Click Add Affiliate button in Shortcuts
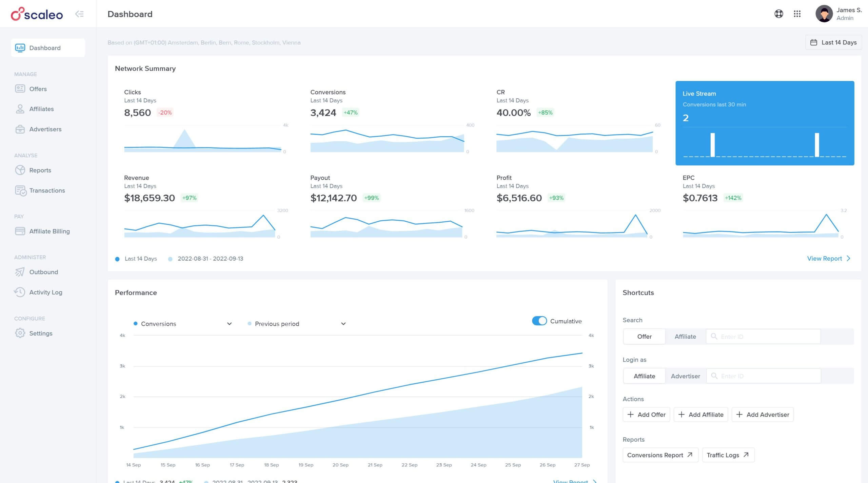868x483 pixels. (x=702, y=414)
